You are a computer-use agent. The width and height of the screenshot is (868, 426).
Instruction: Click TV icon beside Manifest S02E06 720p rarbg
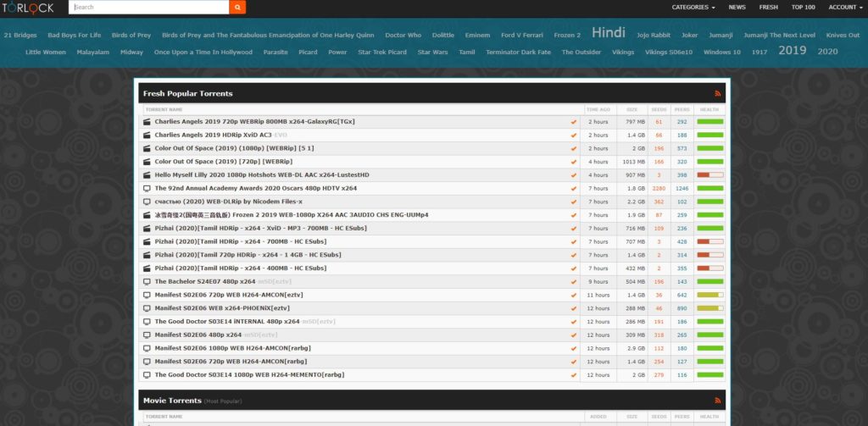[x=147, y=362]
